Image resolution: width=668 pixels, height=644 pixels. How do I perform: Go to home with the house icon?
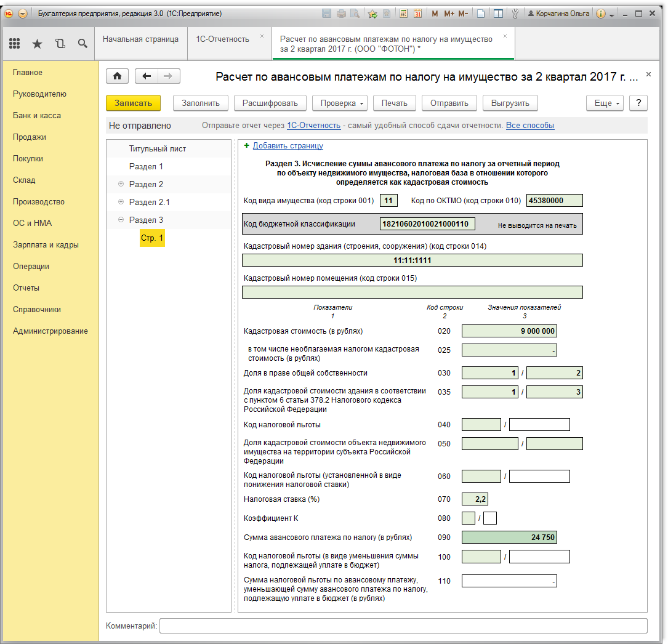pyautogui.click(x=118, y=76)
